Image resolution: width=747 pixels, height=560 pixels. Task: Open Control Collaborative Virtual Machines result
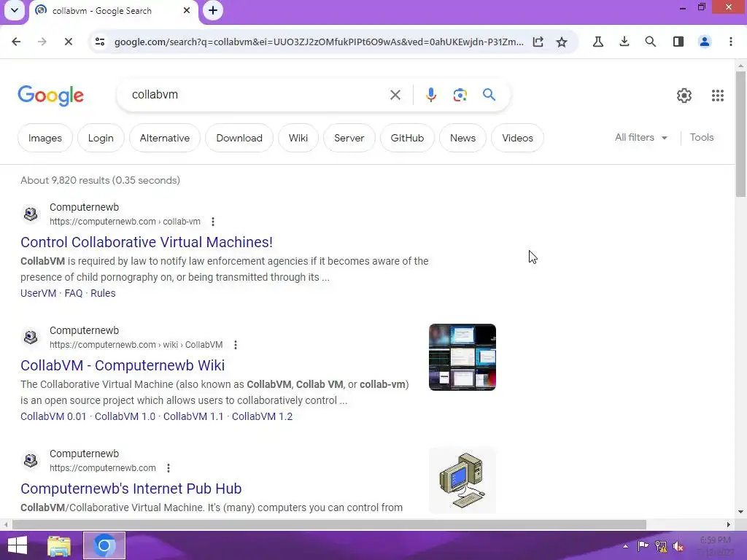point(146,242)
